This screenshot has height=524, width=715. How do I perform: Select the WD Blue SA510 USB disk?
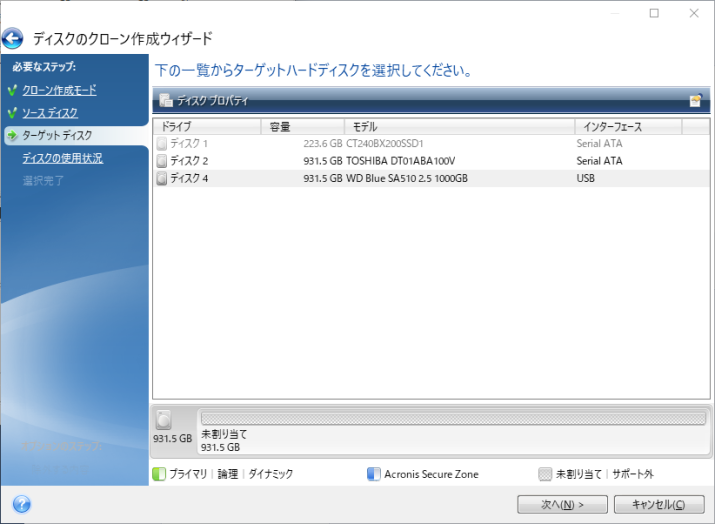tap(398, 178)
